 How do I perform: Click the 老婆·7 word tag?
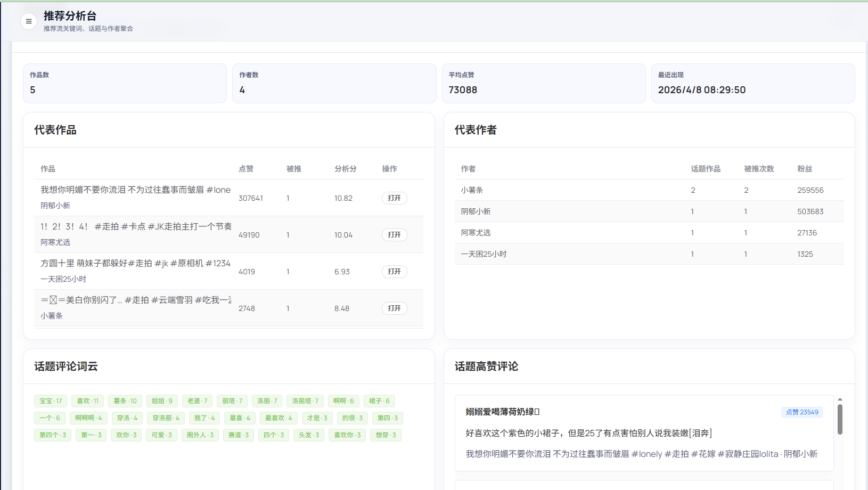(x=197, y=401)
